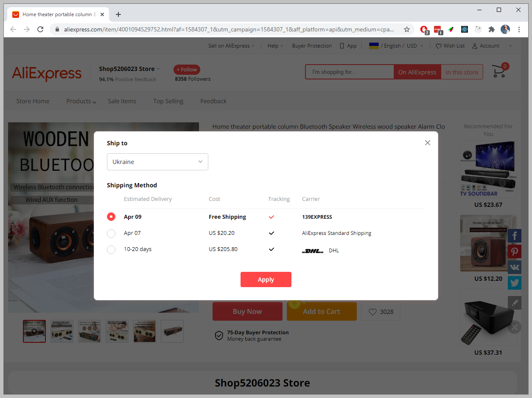532x398 pixels.
Task: Click the VK share icon
Action: (514, 267)
